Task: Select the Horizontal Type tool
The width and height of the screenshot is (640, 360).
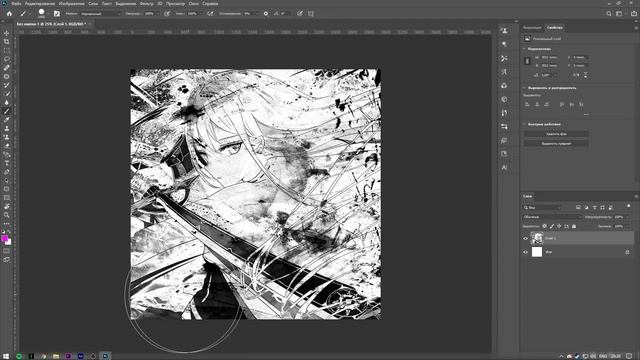Action: click(7, 163)
